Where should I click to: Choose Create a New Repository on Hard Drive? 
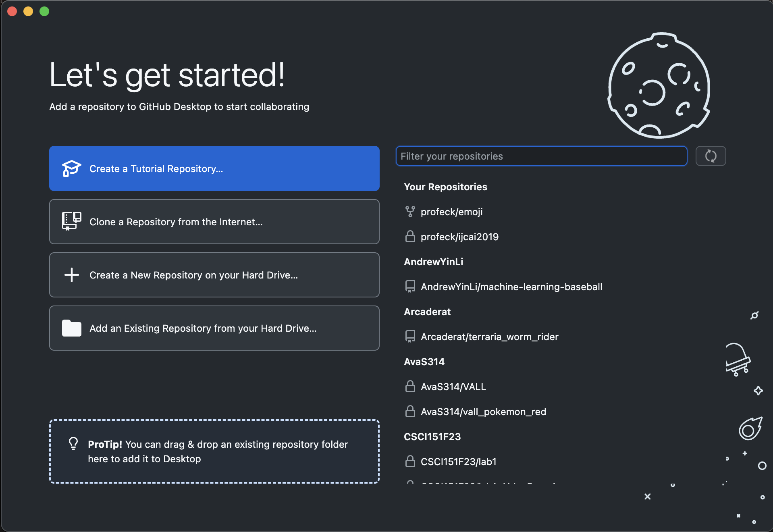click(x=214, y=275)
